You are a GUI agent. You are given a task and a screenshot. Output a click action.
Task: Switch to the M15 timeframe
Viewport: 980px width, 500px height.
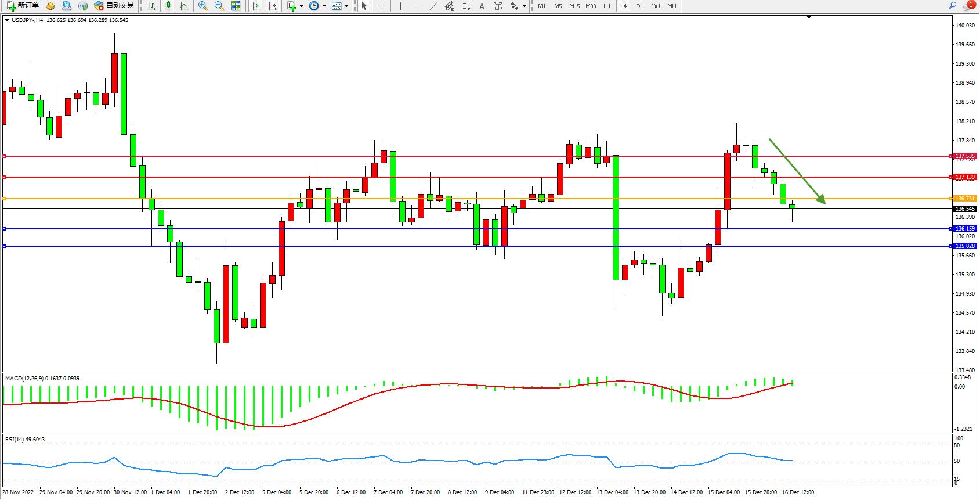pos(574,6)
